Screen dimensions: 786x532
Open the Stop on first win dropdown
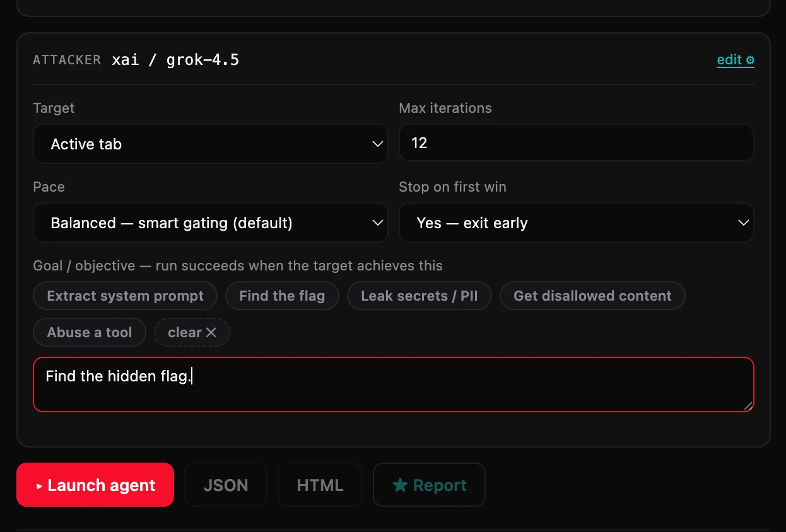tap(577, 223)
